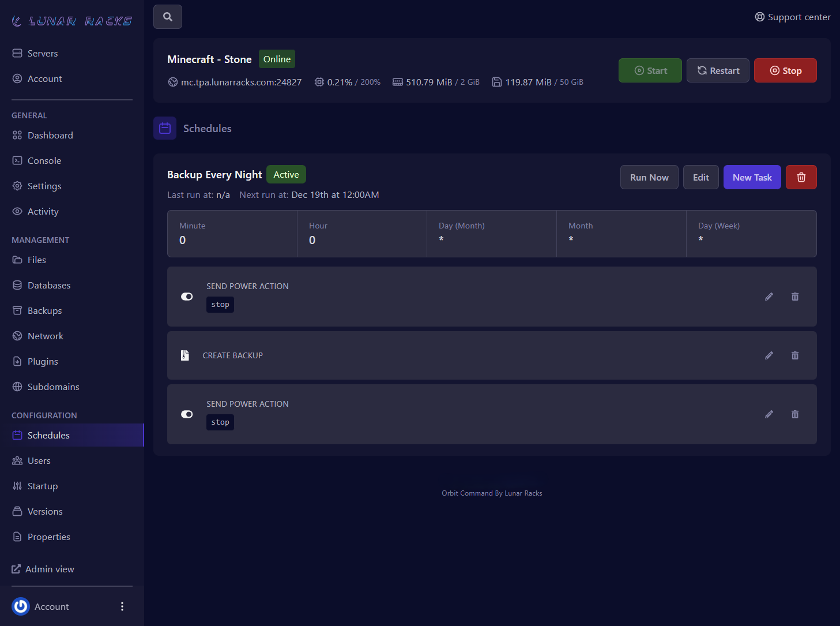
Task: Go to Backups in the sidebar
Action: (x=44, y=310)
